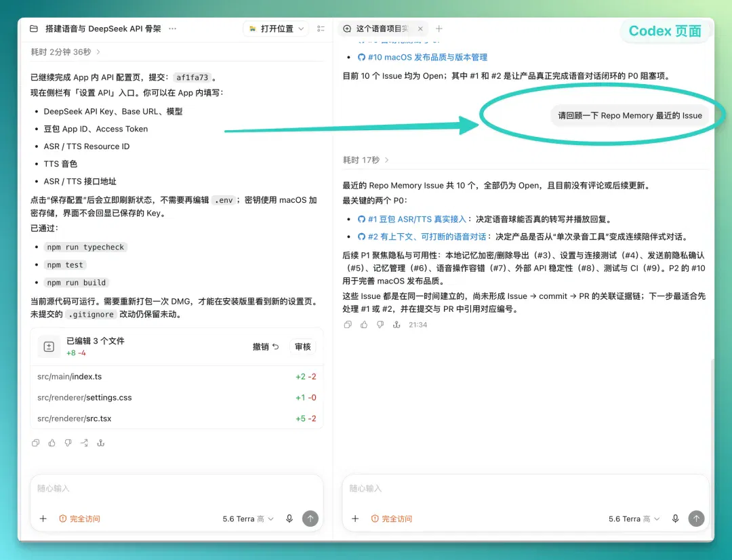The image size is (732, 560).
Task: Switch to the 这个语音项目 tab
Action: tap(382, 29)
